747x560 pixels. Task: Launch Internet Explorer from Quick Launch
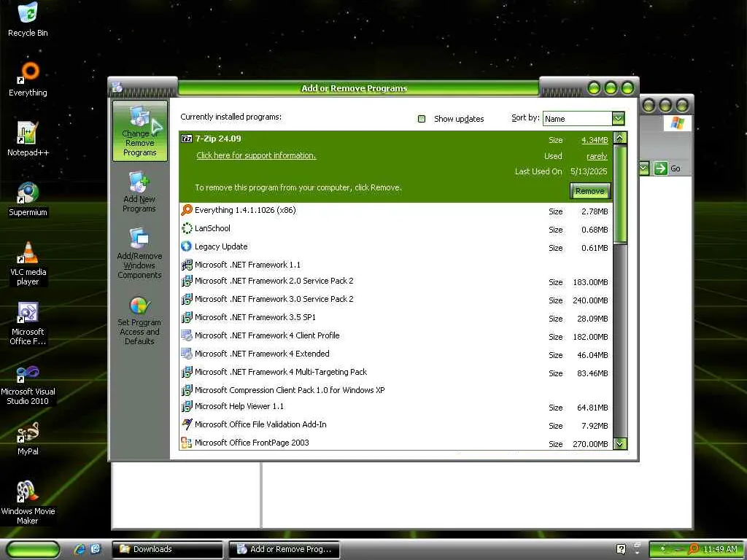80,549
